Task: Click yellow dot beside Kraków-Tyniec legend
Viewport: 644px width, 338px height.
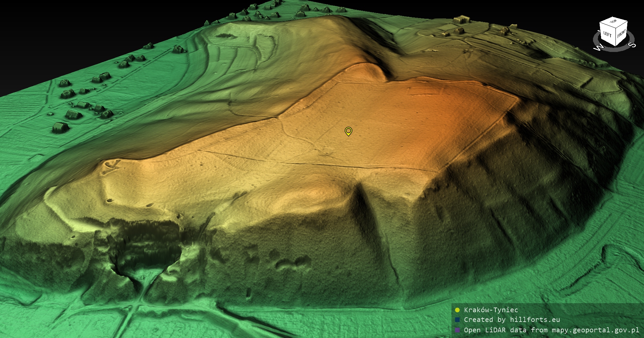Action: (x=457, y=310)
